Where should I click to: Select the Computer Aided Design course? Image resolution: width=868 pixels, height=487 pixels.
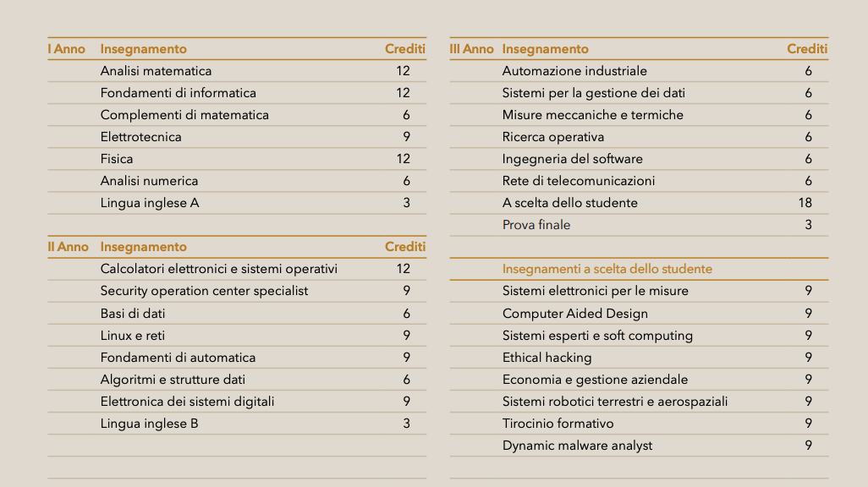click(x=574, y=313)
